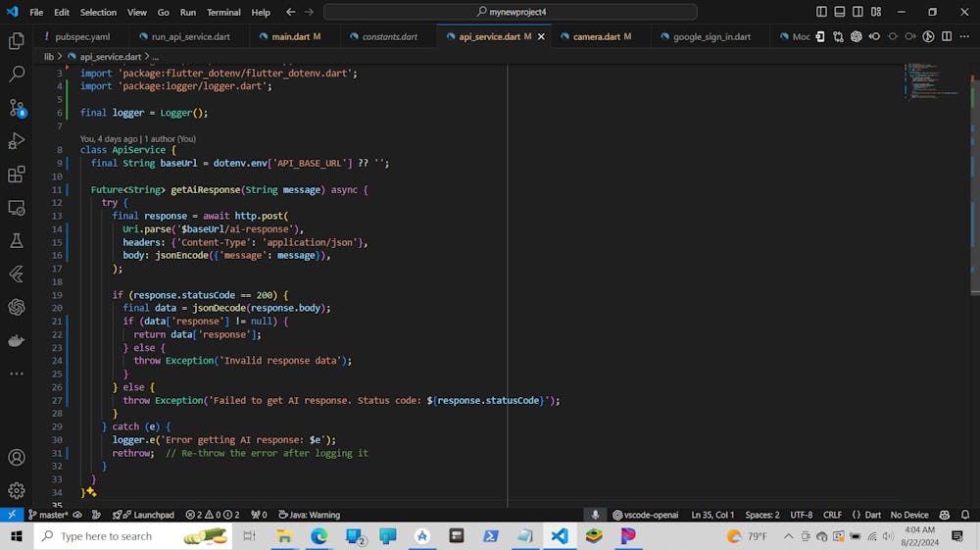This screenshot has height=550, width=980.
Task: Open the Terminal menu
Action: [x=223, y=13]
